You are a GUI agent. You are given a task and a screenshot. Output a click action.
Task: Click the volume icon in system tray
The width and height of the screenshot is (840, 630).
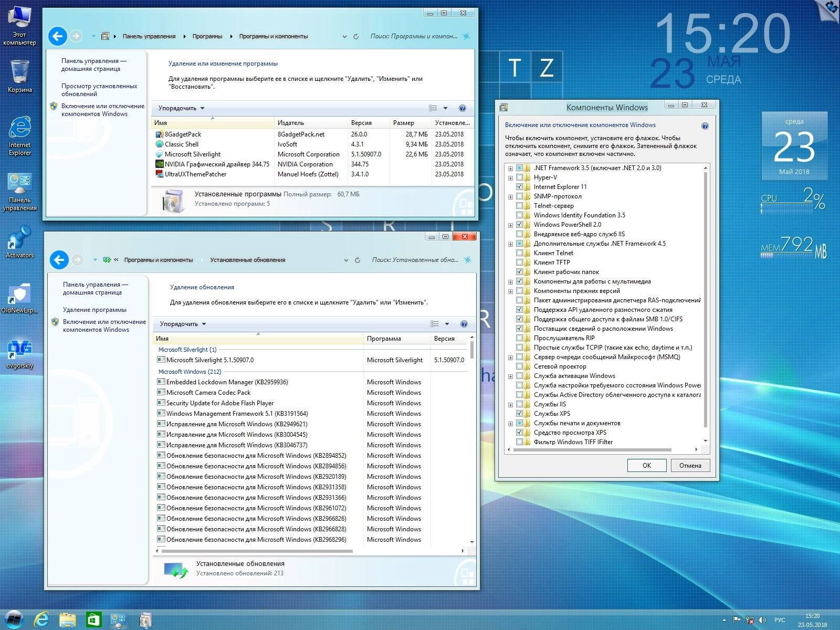[x=762, y=620]
